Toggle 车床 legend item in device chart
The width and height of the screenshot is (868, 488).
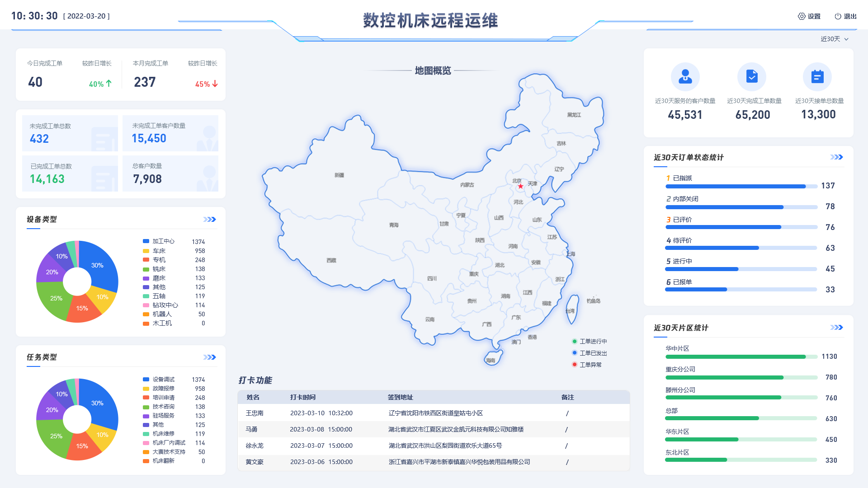(159, 251)
